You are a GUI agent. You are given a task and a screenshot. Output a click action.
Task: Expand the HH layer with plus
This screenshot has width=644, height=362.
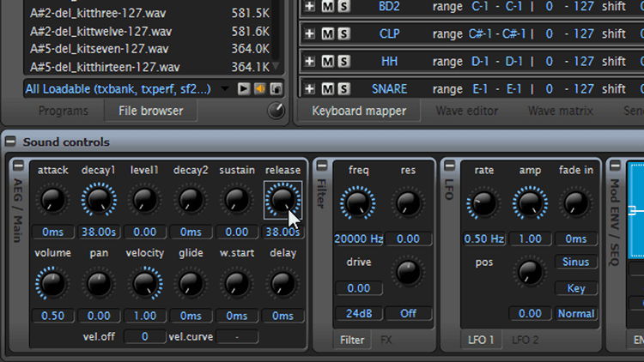[310, 61]
